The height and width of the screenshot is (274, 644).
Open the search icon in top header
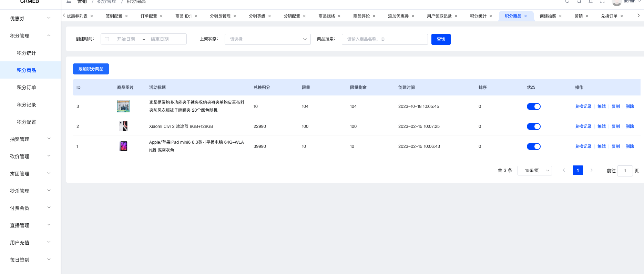coord(579,1)
